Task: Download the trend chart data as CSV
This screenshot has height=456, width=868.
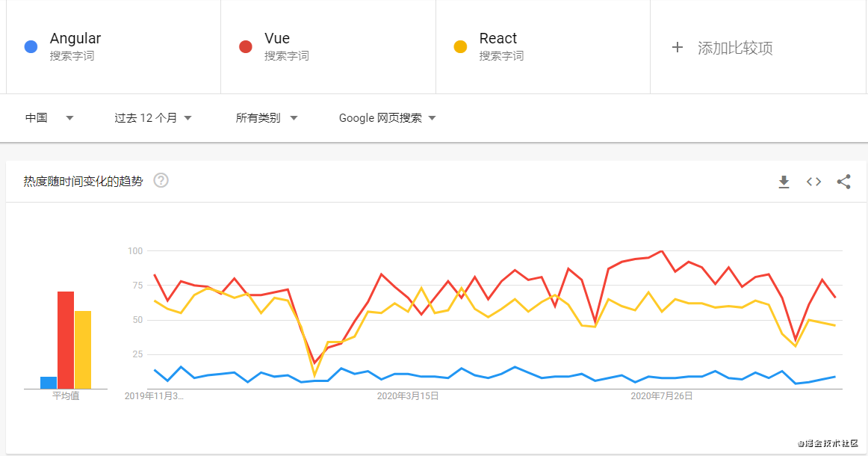Action: (784, 182)
